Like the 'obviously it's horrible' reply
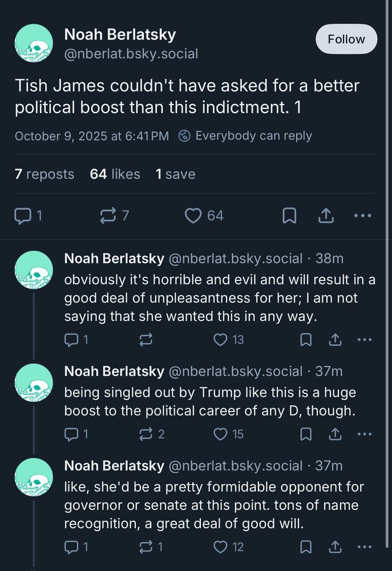The width and height of the screenshot is (392, 571). 220,340
